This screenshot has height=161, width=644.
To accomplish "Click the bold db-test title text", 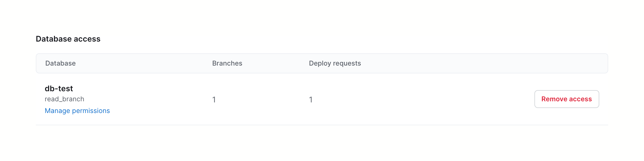I will coord(59,88).
